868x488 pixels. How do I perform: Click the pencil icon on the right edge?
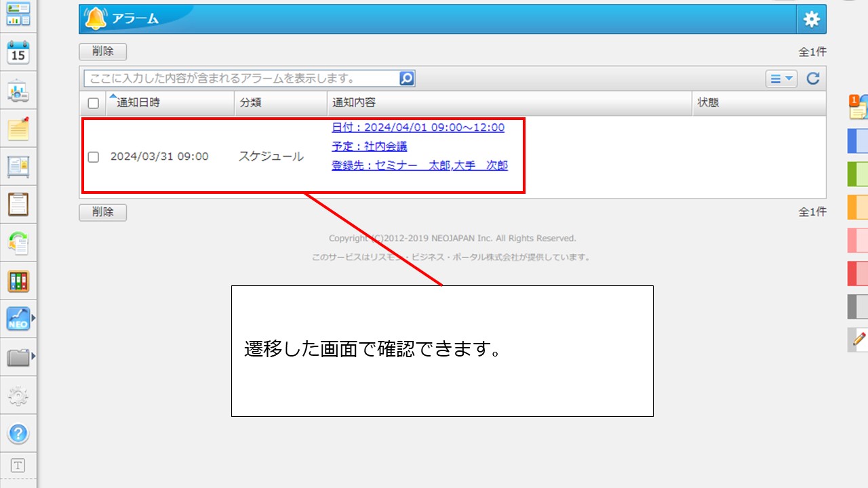tap(859, 340)
